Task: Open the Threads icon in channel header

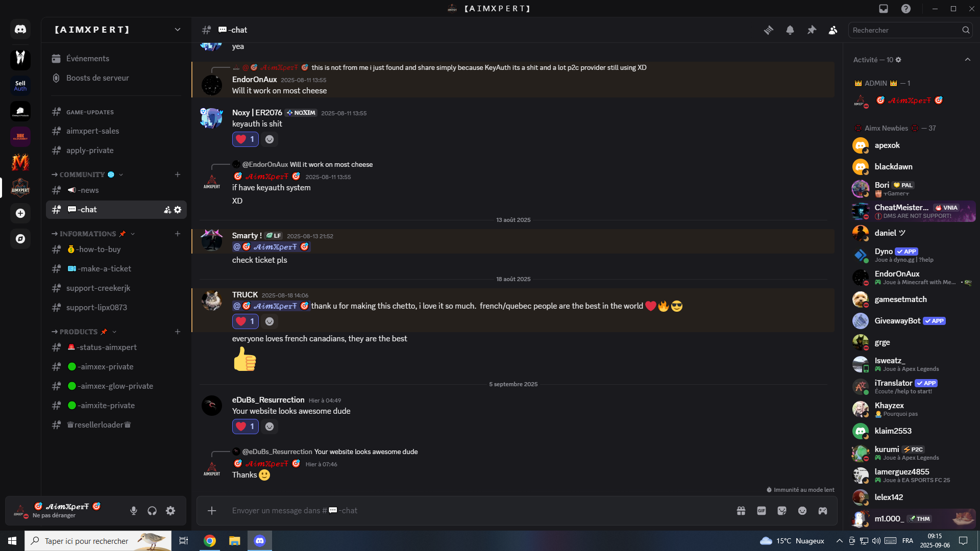Action: pyautogui.click(x=768, y=30)
